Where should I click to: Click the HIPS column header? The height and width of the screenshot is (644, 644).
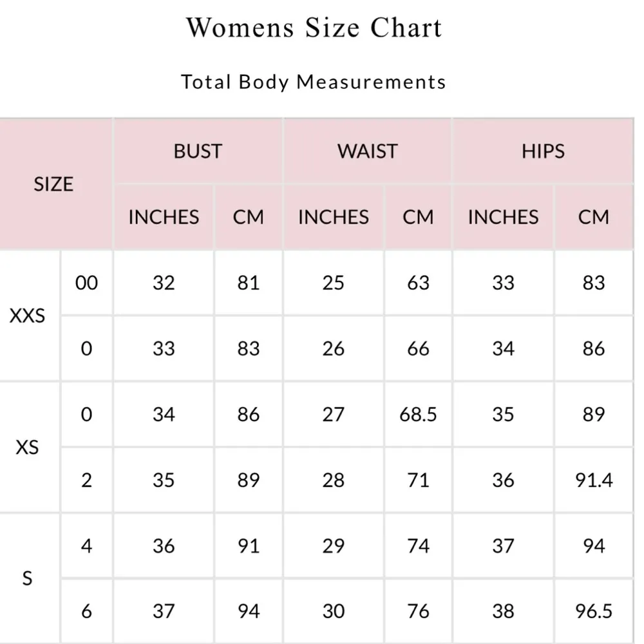pyautogui.click(x=543, y=151)
